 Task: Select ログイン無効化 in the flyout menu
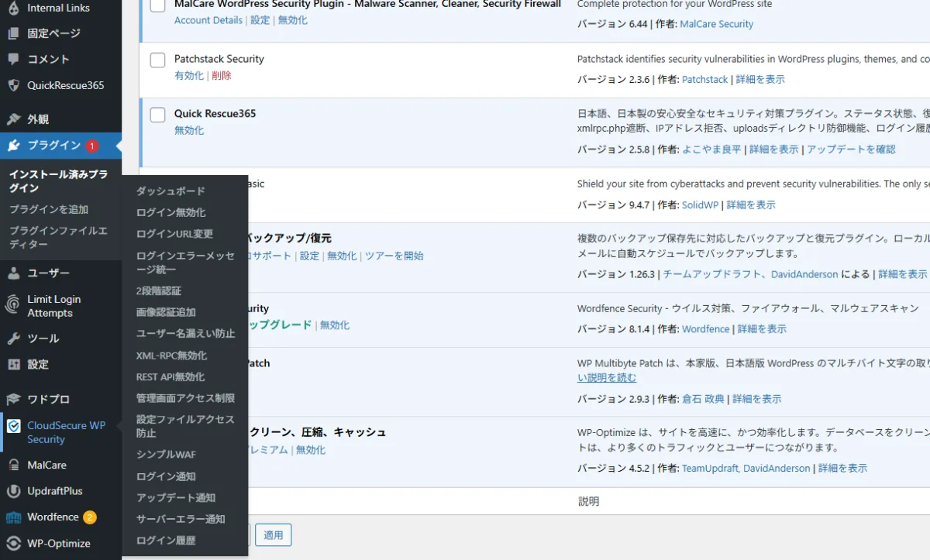point(170,212)
